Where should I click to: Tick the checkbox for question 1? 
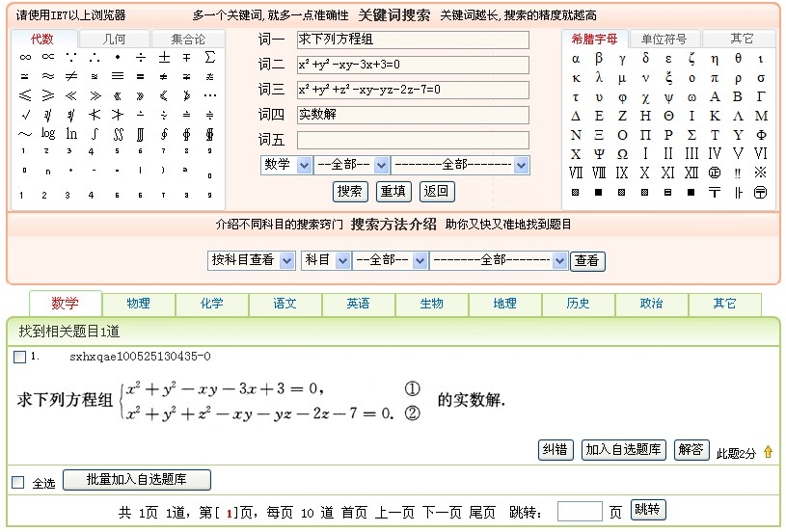(19, 358)
